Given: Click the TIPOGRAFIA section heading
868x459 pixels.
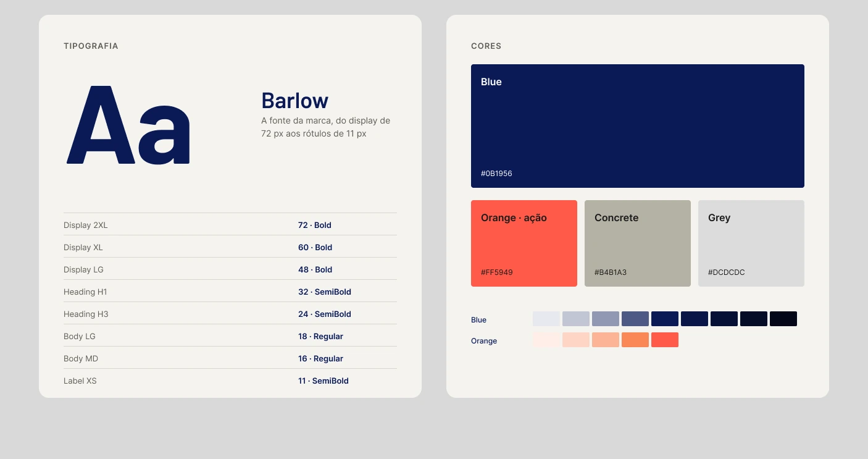Looking at the screenshot, I should click(91, 46).
